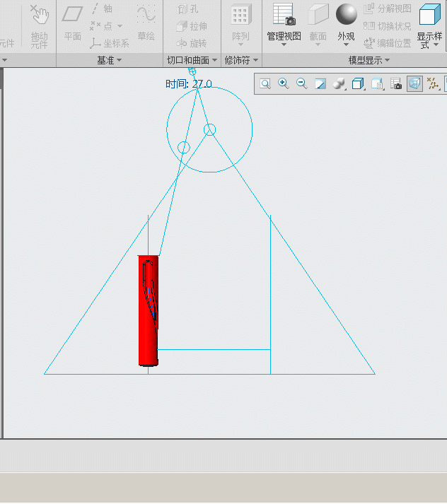
Task: Click 切换状况 (toggle status)
Action: point(388,26)
